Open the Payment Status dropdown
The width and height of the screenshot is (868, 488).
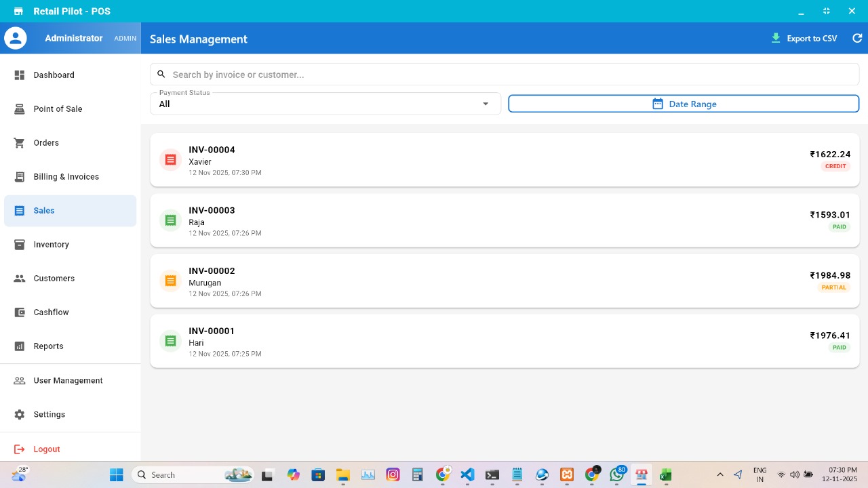pos(325,104)
